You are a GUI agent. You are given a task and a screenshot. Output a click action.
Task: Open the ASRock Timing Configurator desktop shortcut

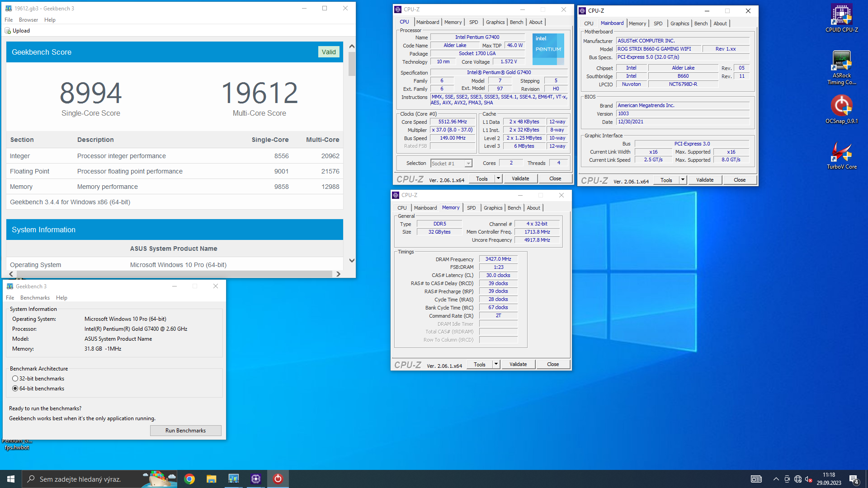[841, 68]
